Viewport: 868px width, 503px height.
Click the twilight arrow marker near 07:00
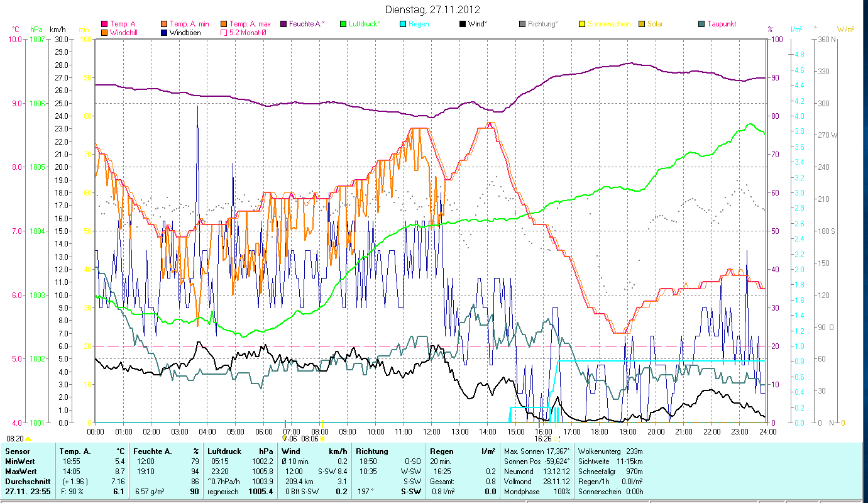click(x=285, y=438)
